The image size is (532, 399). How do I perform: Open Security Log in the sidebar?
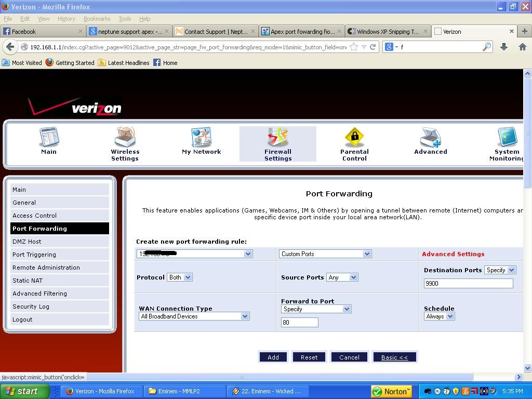60,307
